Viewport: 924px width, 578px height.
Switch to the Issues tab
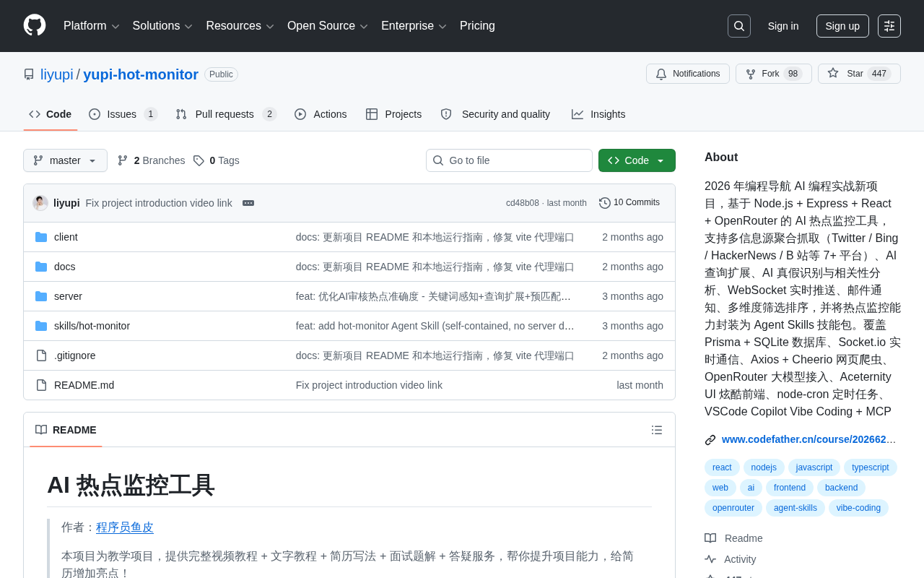click(x=123, y=114)
